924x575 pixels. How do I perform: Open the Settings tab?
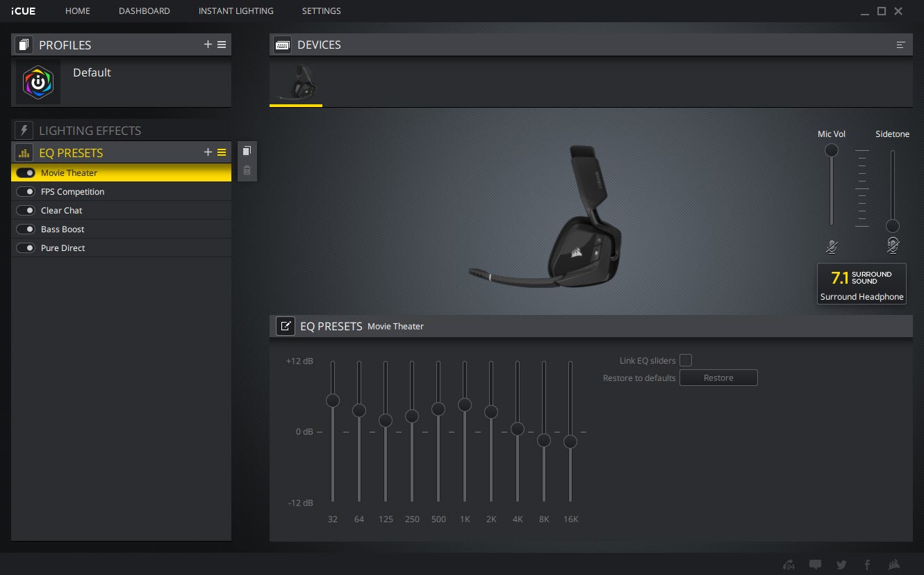point(322,11)
